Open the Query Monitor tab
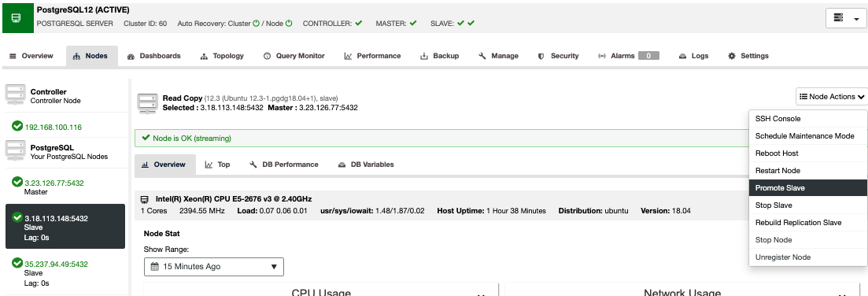Screen dimensions: 868x296 click(x=294, y=56)
